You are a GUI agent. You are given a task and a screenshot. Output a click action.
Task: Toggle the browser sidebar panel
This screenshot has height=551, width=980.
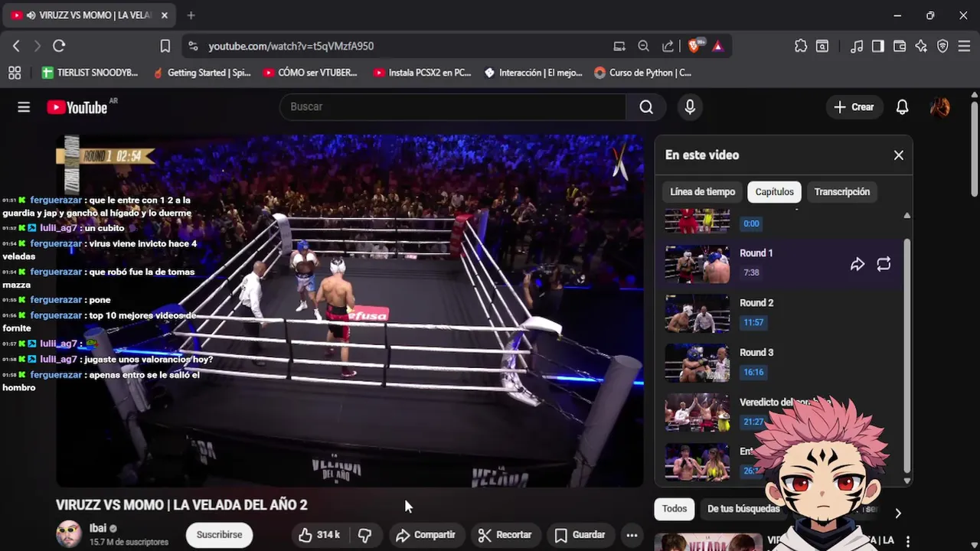point(878,46)
